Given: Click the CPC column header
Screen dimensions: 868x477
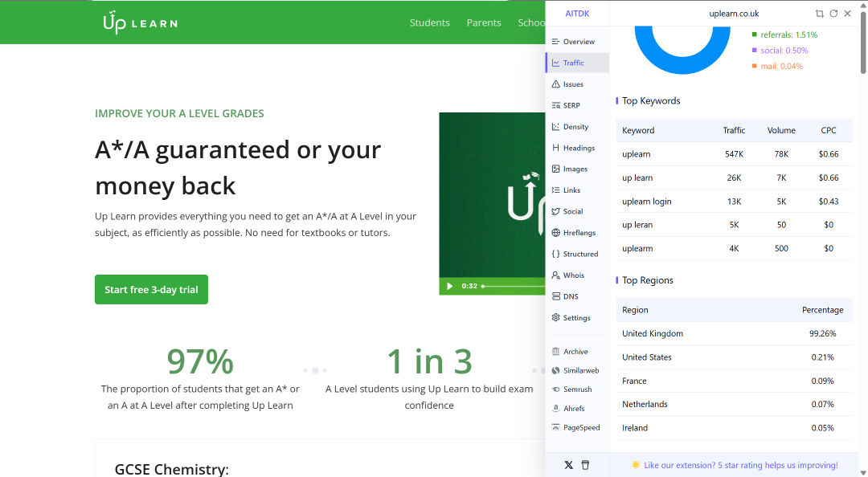Looking at the screenshot, I should [828, 131].
